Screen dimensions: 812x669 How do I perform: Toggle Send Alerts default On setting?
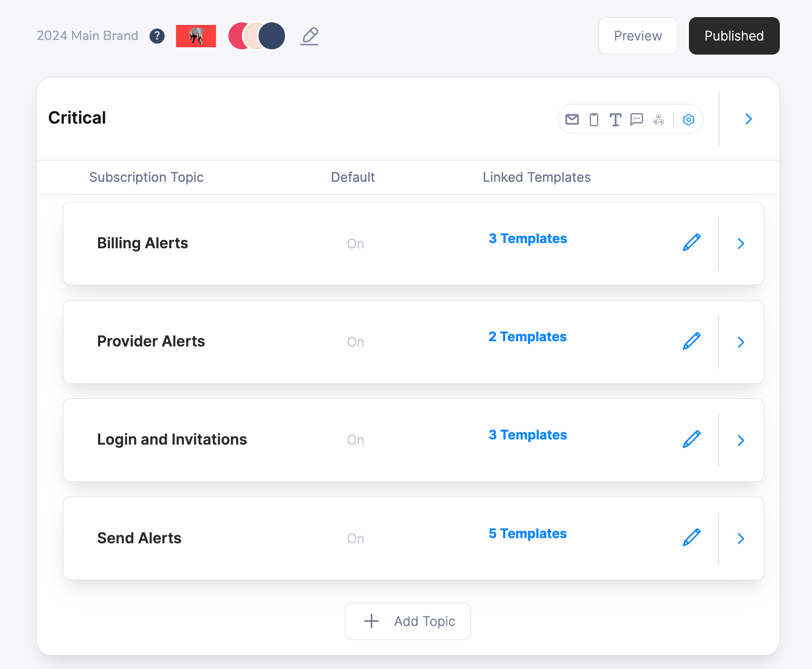tap(355, 538)
